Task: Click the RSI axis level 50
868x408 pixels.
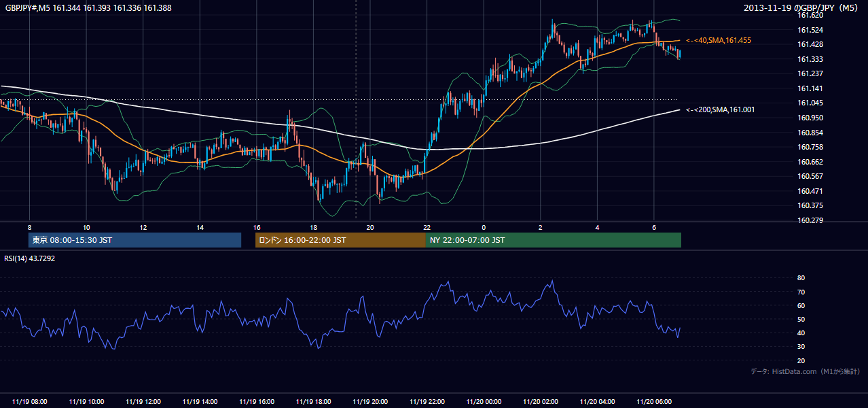Action: (801, 319)
